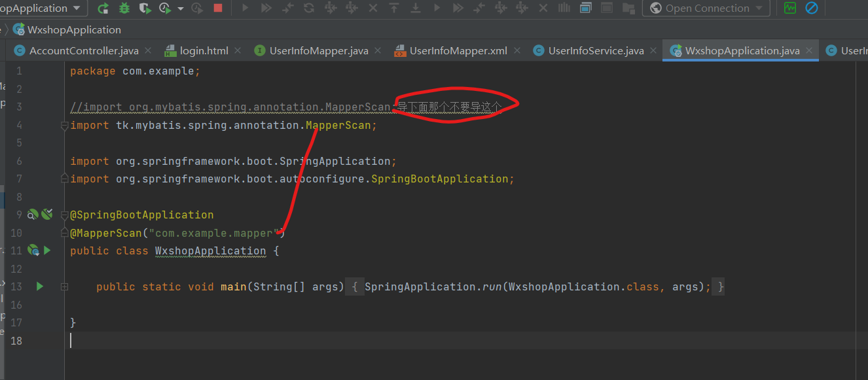Close the UserInfoService.java tab
Viewport: 868px width, 380px height.
click(653, 50)
